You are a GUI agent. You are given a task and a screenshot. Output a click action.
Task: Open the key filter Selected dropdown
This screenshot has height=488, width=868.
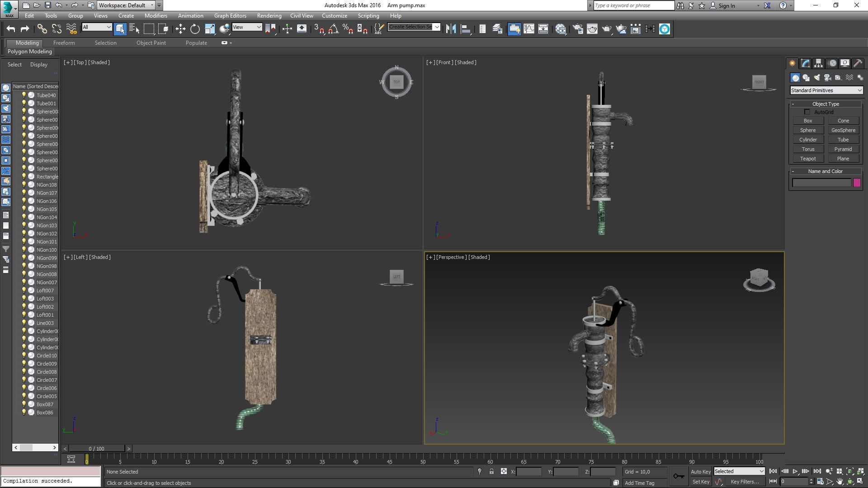(739, 471)
